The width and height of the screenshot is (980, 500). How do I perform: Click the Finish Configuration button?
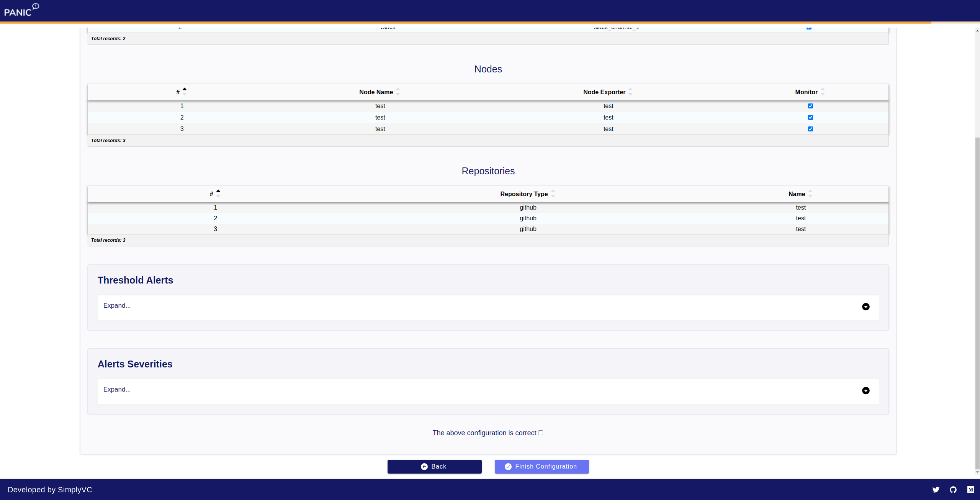(x=542, y=466)
